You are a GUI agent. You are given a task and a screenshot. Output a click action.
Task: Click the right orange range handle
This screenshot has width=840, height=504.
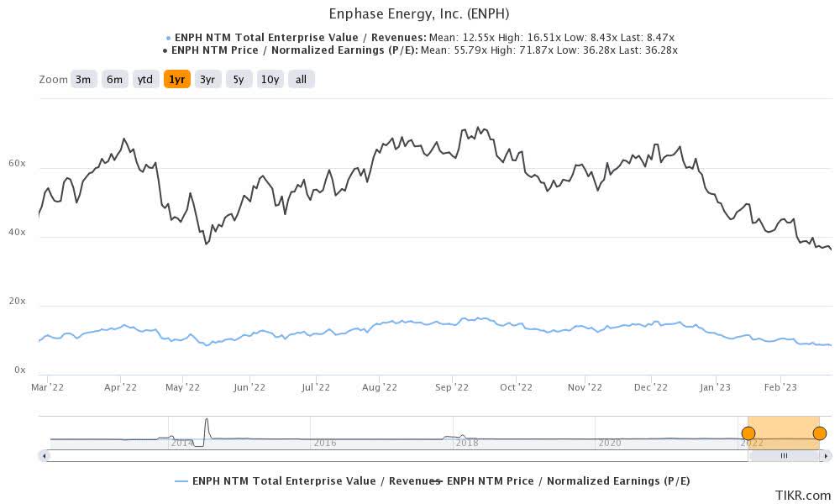819,433
